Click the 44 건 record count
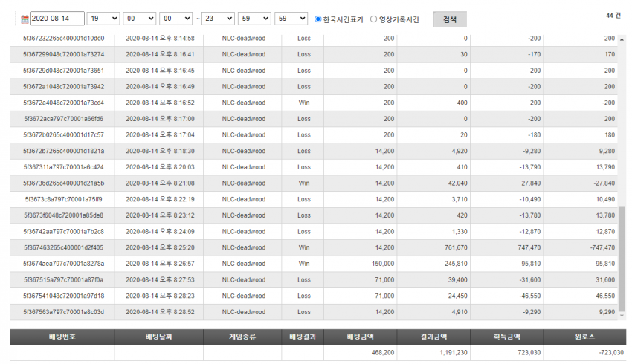Viewport: 632px width, 364px height. [x=613, y=16]
